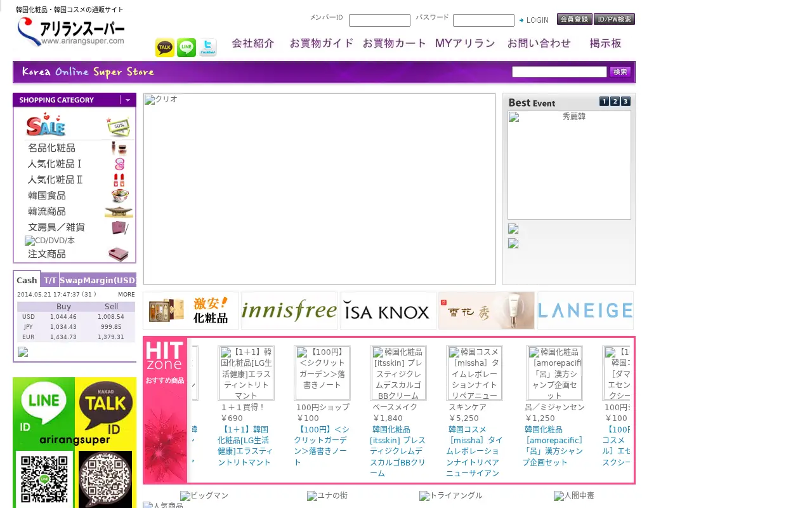Open the 会社紹介 menu
This screenshot has width=812, height=508.
coord(253,43)
